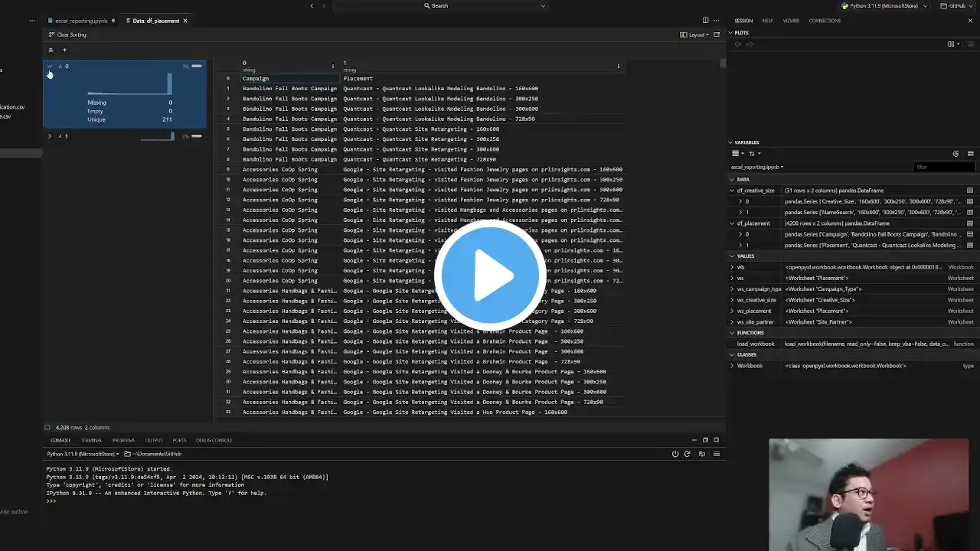Open the Layout dropdown in Data Explorer
Viewport: 980px width, 551px height.
[x=694, y=34]
